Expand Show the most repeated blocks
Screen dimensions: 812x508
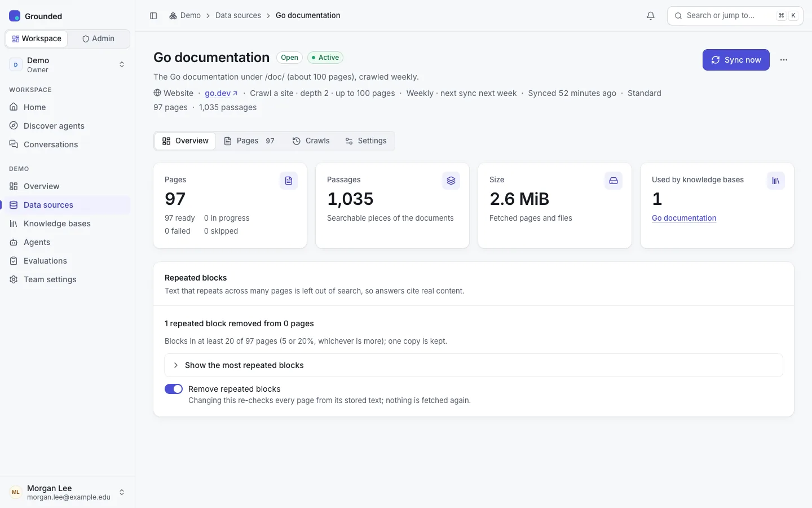(474, 365)
